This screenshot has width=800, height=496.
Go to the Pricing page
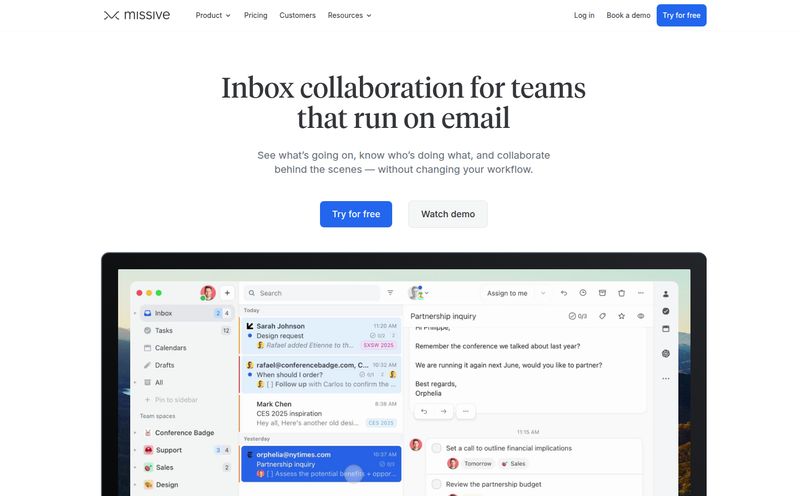pyautogui.click(x=256, y=15)
